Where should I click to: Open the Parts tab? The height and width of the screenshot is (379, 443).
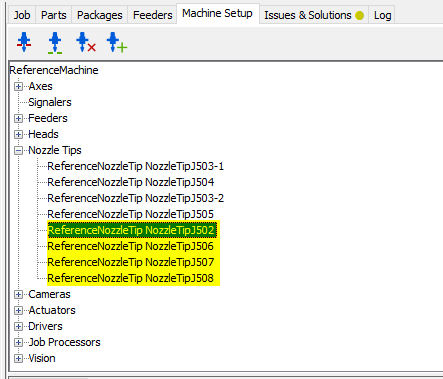pos(54,15)
